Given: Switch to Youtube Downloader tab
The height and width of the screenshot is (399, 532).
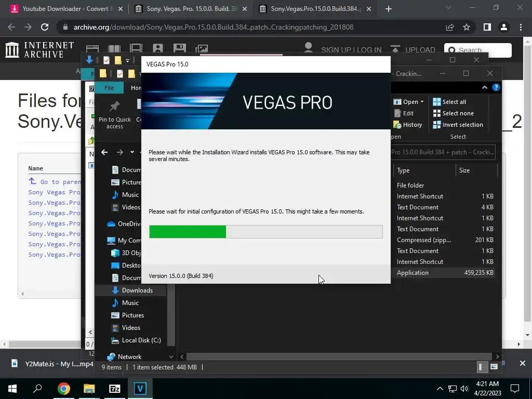Looking at the screenshot, I should pyautogui.click(x=66, y=9).
